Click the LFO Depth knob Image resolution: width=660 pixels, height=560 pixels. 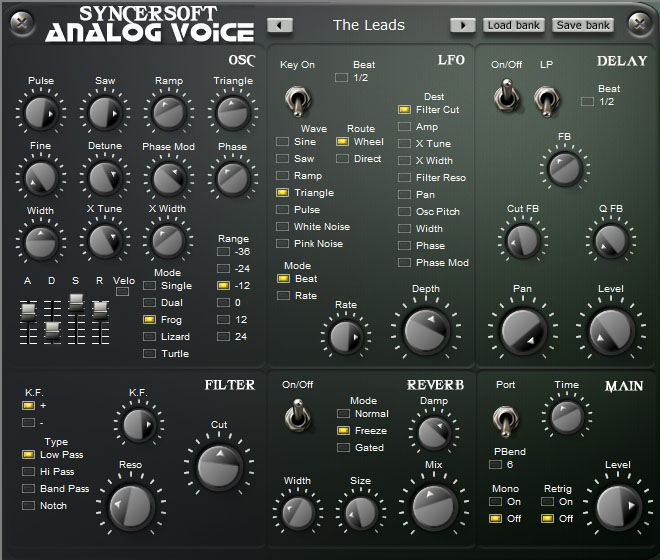click(x=426, y=331)
